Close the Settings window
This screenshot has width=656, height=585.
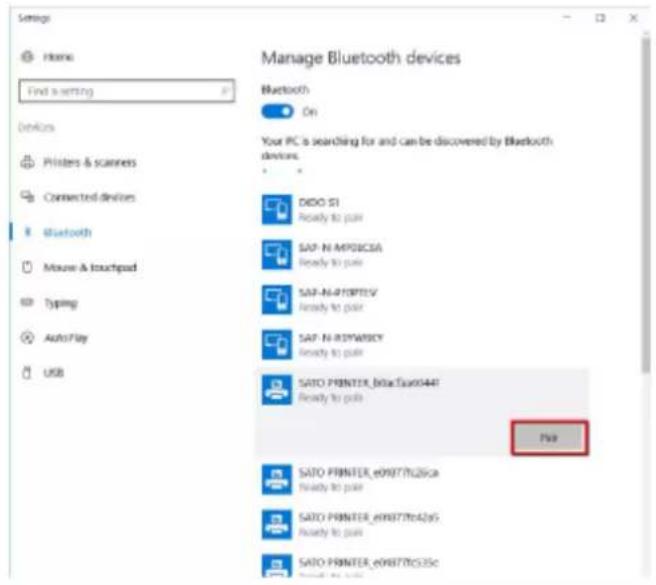(633, 18)
